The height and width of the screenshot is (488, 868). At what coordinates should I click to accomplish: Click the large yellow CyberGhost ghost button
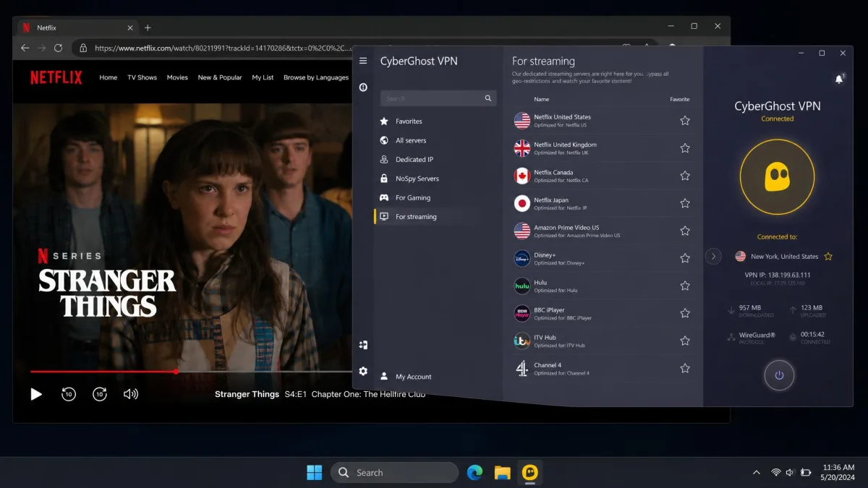778,176
